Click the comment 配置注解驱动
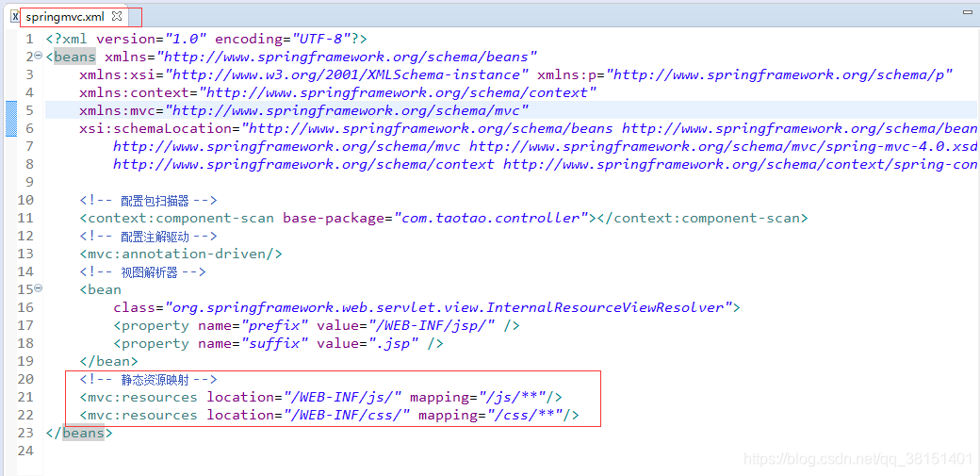 (x=148, y=237)
